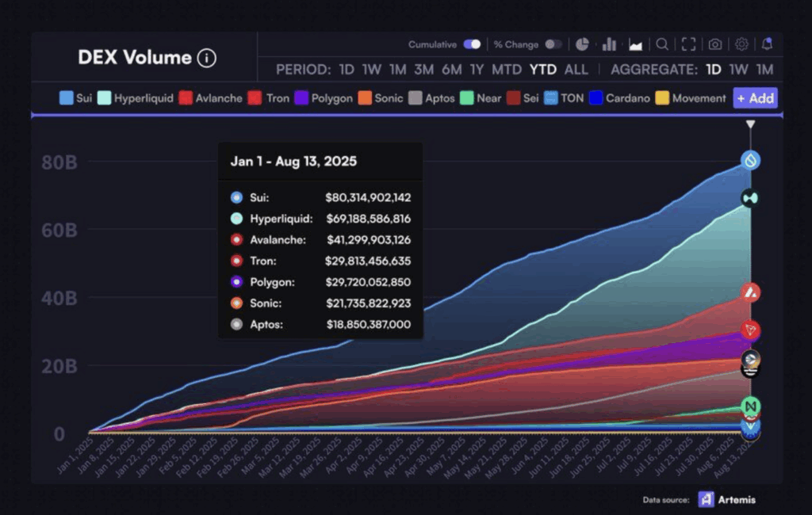Set period to 1W
Image resolution: width=812 pixels, height=515 pixels.
[x=371, y=70]
